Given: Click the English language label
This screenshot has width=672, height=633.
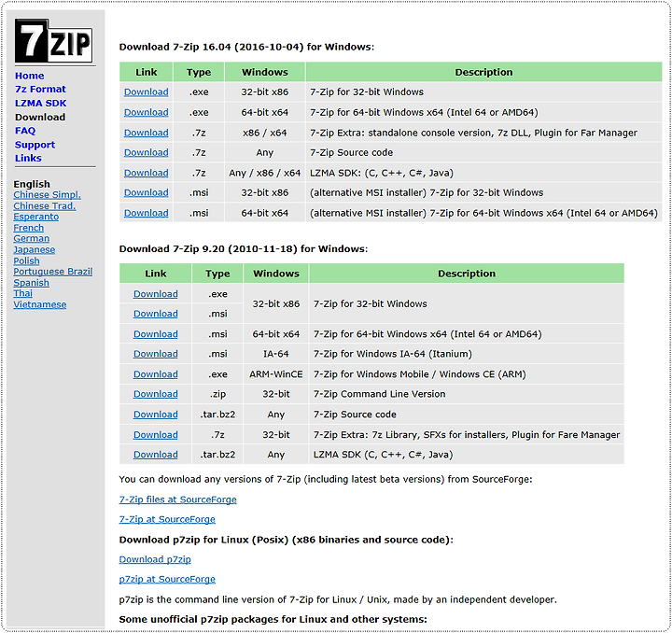Looking at the screenshot, I should [32, 184].
